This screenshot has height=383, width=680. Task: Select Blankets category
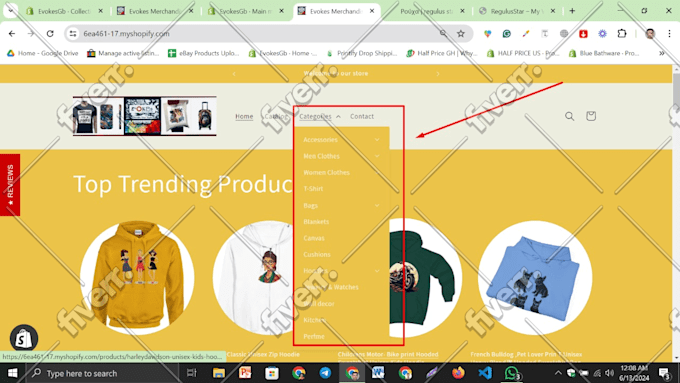tap(316, 222)
